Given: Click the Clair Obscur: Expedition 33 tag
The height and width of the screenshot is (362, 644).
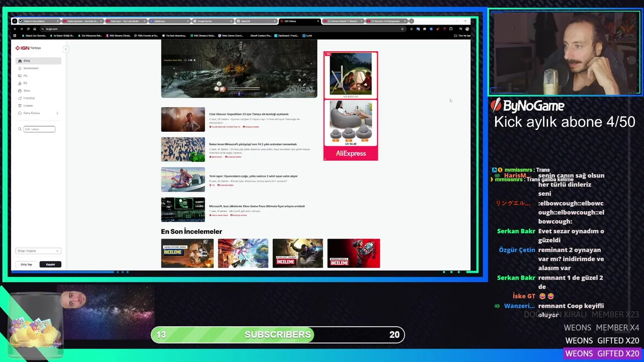Looking at the screenshot, I should pos(225,127).
